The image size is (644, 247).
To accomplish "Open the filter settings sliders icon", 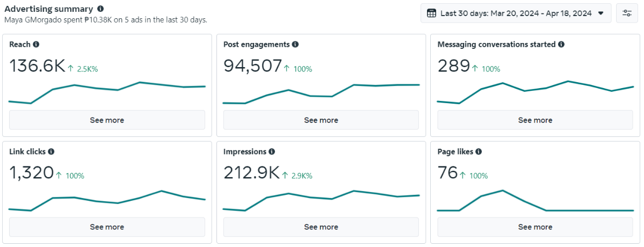I will [x=627, y=13].
